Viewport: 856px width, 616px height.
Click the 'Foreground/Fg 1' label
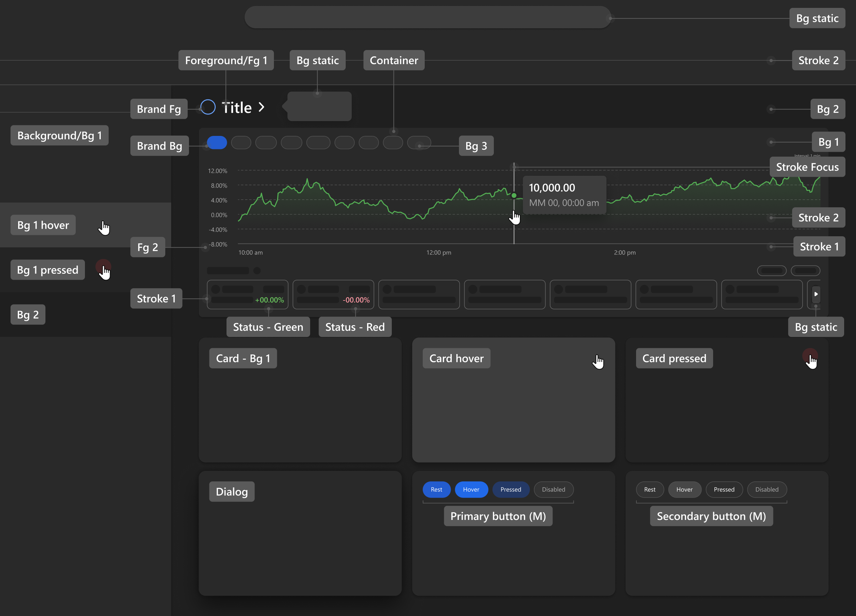click(226, 60)
